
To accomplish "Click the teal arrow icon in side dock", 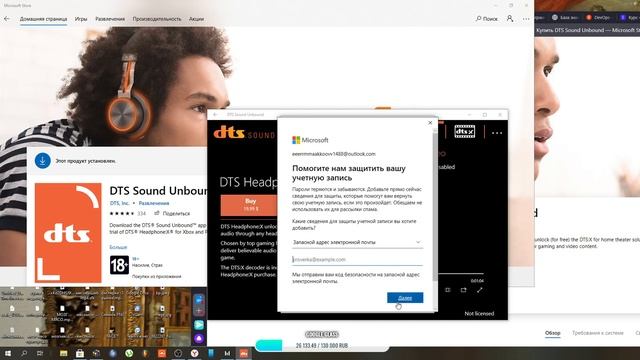I will click(199, 324).
